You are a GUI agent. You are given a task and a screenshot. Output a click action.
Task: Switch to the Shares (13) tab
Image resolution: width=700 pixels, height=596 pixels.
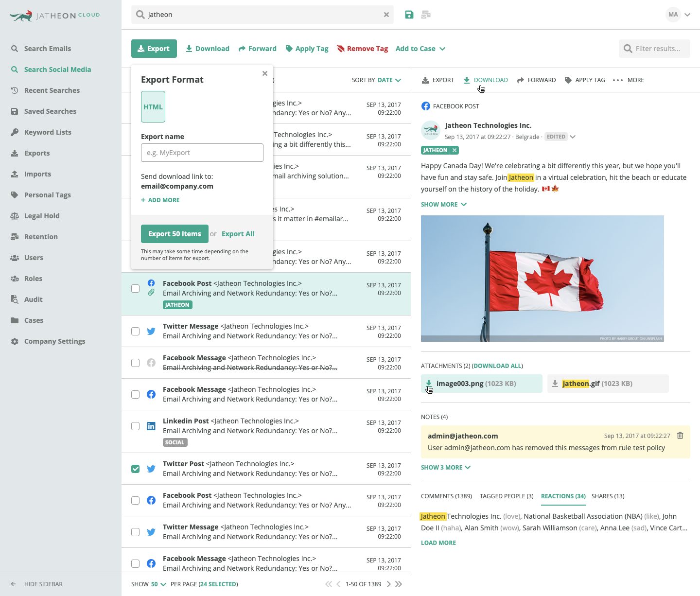coord(608,496)
